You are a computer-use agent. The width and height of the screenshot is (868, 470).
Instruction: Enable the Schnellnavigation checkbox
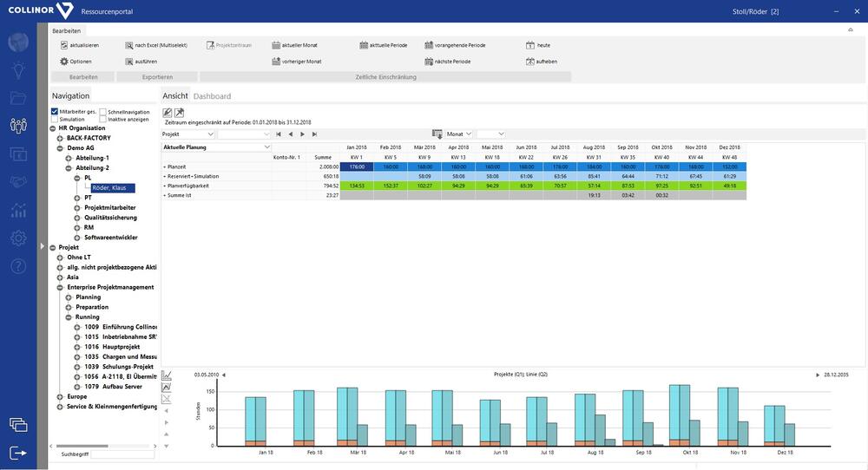pyautogui.click(x=102, y=112)
